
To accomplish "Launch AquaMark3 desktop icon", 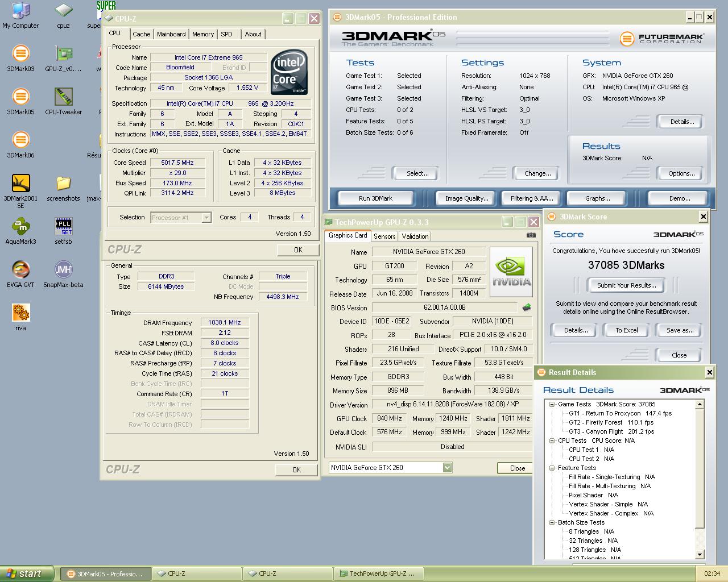I will 20,231.
